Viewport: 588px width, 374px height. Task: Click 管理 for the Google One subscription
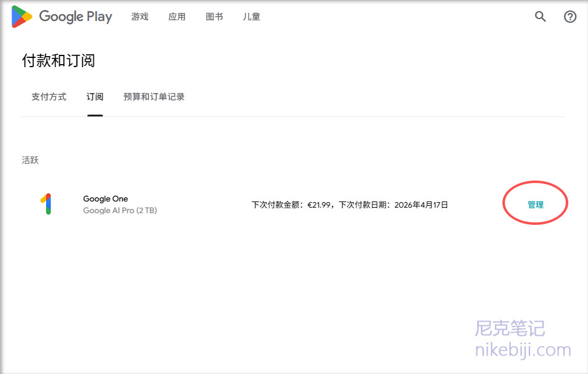pos(536,205)
